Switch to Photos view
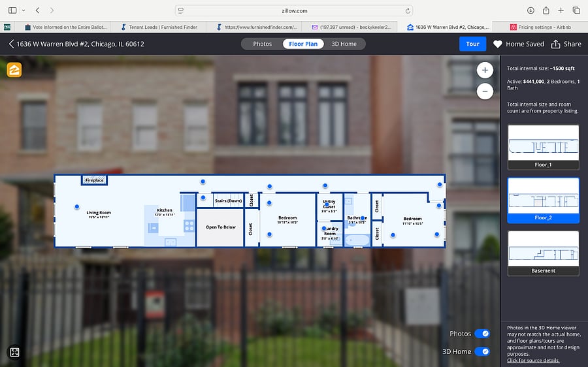 262,44
